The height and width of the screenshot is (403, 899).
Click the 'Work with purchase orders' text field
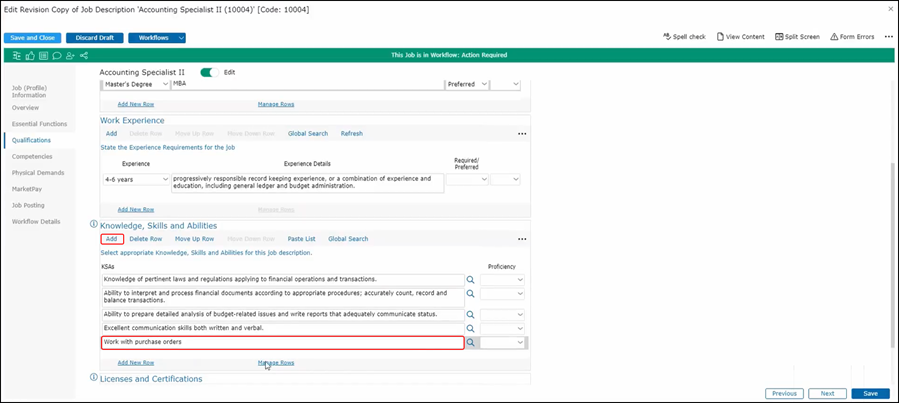[282, 342]
